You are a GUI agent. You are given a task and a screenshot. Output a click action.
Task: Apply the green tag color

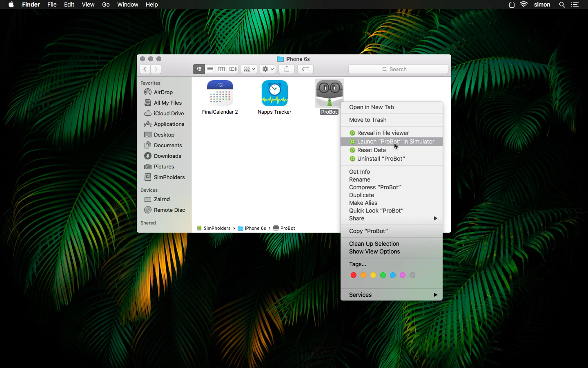[383, 275]
